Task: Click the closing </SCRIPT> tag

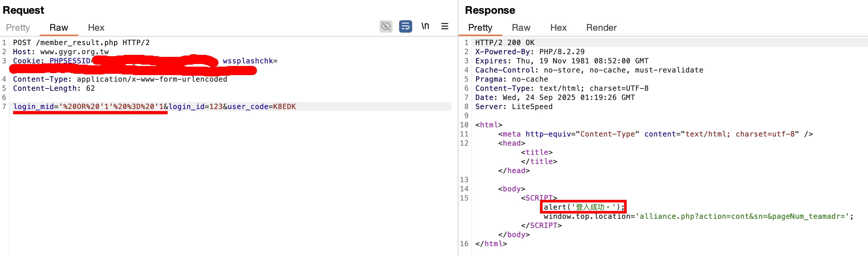Action: click(x=541, y=225)
